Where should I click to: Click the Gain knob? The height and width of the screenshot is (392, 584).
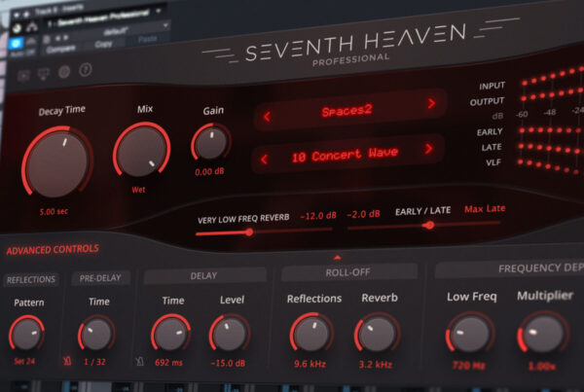point(211,143)
